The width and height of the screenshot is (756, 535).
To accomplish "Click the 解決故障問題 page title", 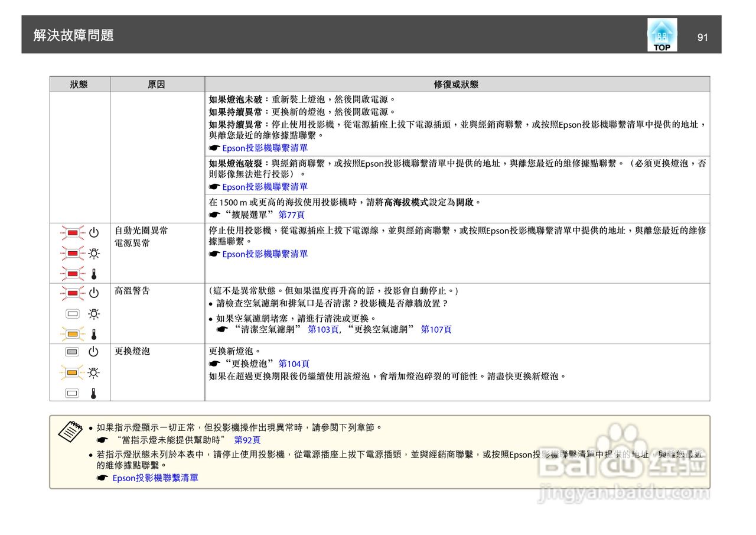I will [x=74, y=35].
